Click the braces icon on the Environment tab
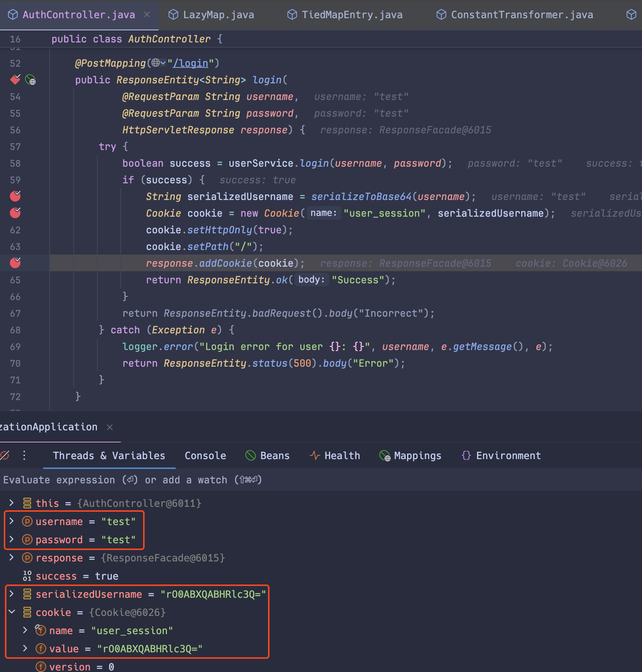Viewport: 642px width, 672px height. coord(466,455)
